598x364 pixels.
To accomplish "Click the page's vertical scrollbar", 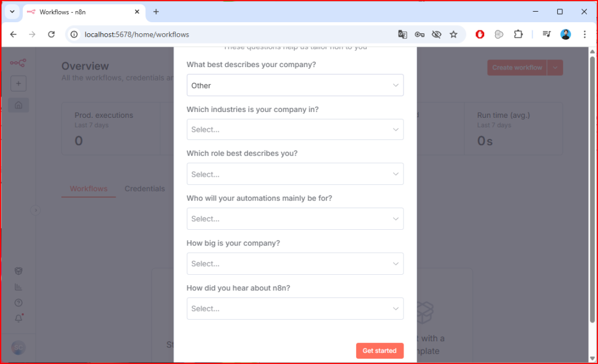I will coord(593,187).
